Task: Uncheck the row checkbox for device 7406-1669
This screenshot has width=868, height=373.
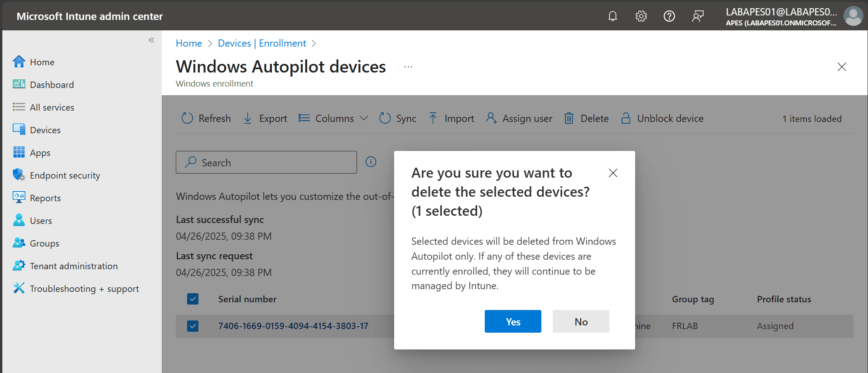Action: click(x=193, y=326)
